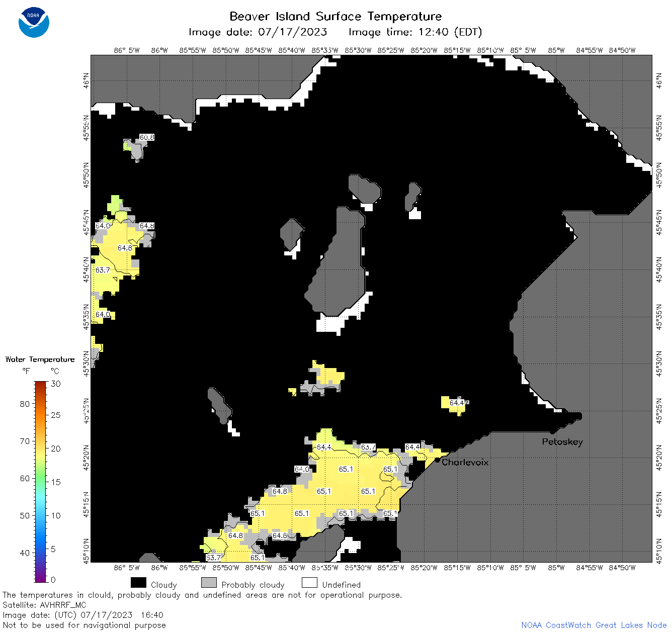Click the 'Image time: 12:40 (EDT)' text
This screenshot has height=633, width=672.
coord(415,32)
